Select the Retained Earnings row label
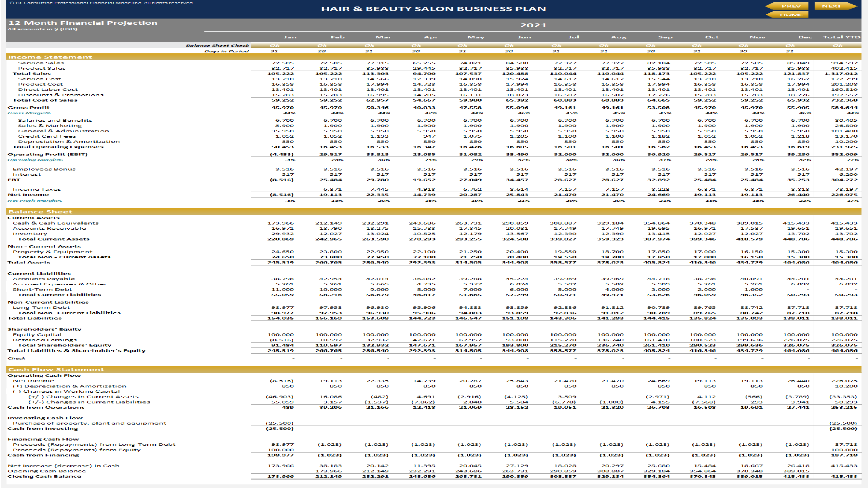Screen dimensions: 868x488 45,340
